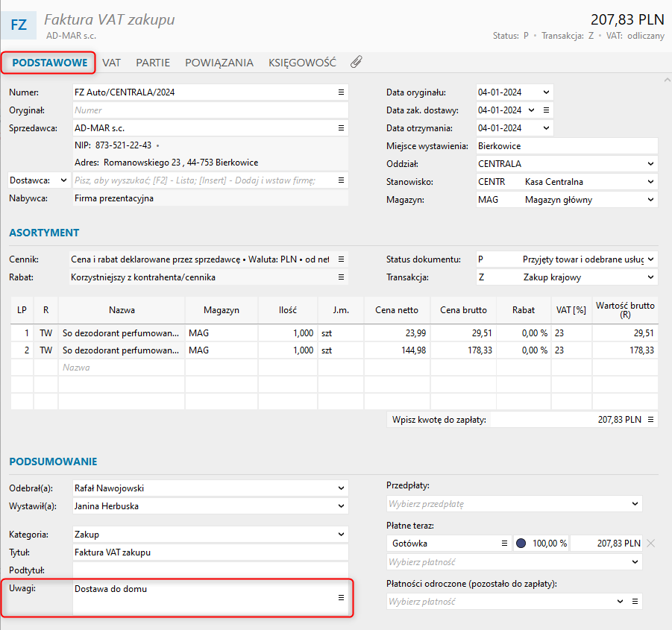Click the menu icon in Rabat field

click(341, 277)
